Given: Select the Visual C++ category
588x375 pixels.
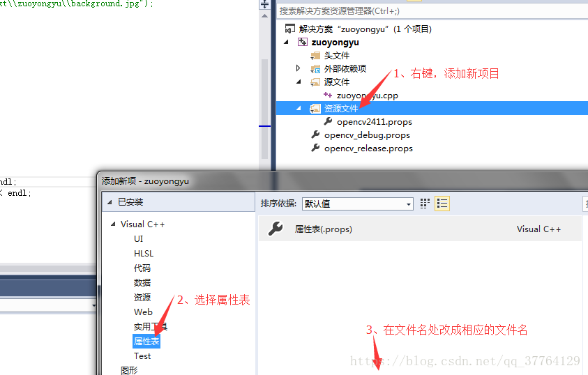Looking at the screenshot, I should pos(142,224).
